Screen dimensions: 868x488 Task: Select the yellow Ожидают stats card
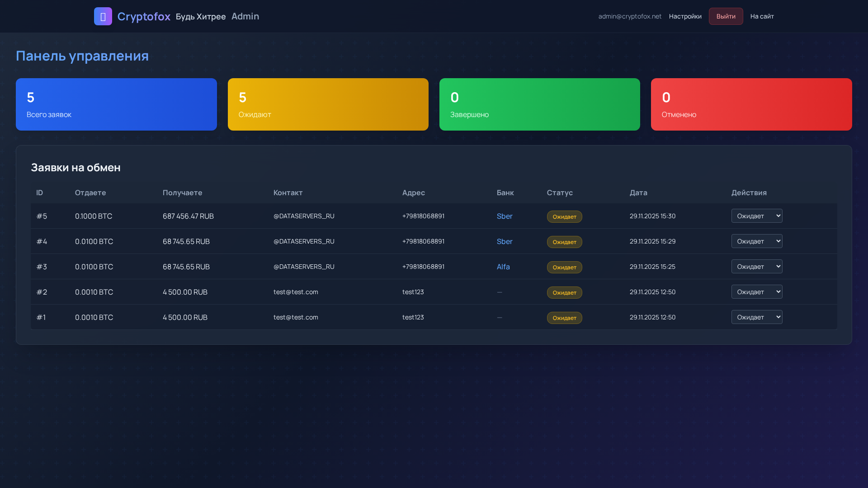click(328, 104)
